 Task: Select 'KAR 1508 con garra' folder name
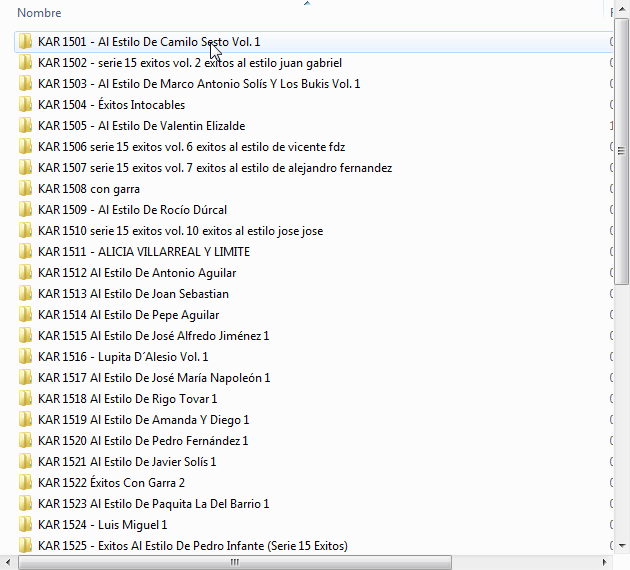pos(89,189)
